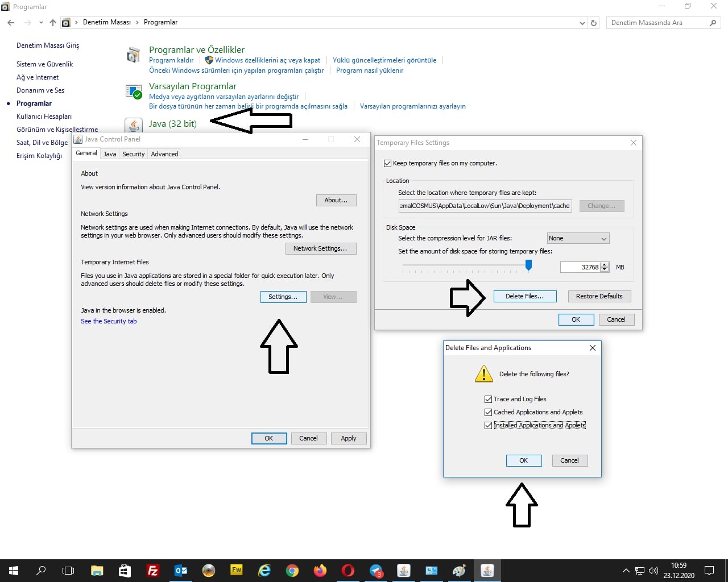Open Temporary Internet Files Settings...
728x582 pixels.
[x=283, y=297]
